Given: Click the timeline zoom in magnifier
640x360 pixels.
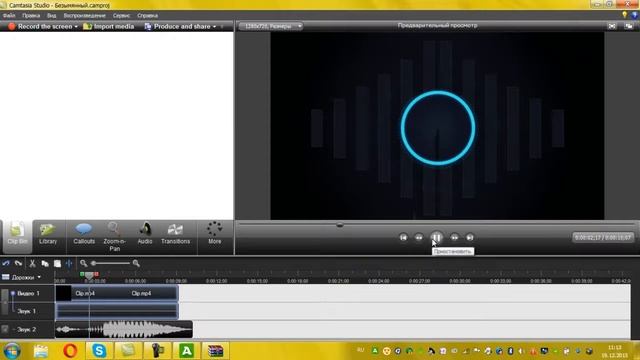Looking at the screenshot, I should pyautogui.click(x=136, y=263).
